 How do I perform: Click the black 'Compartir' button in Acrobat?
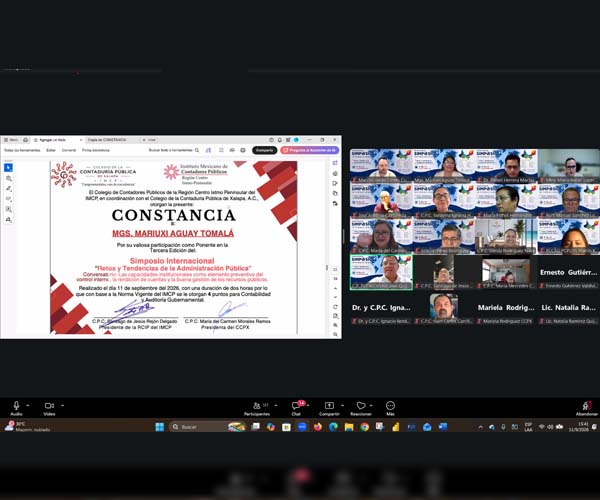264,150
